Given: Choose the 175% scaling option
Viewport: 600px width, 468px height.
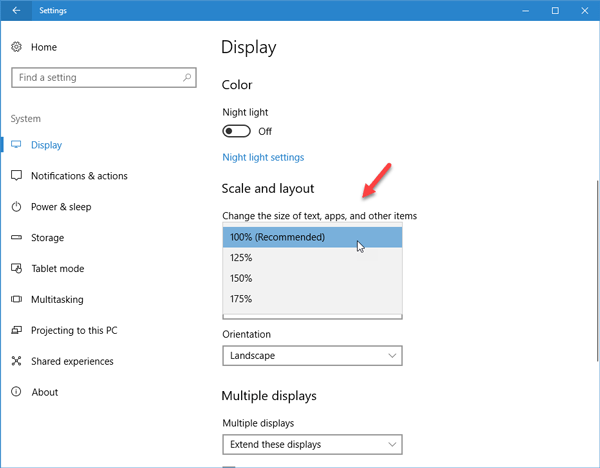Looking at the screenshot, I should click(311, 299).
